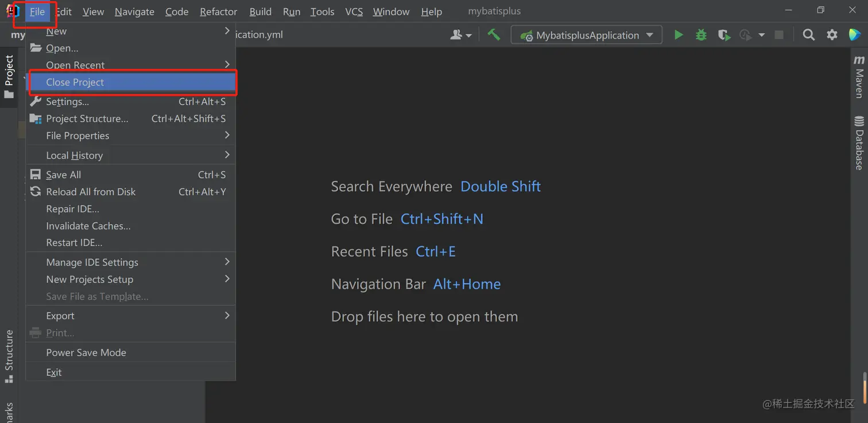868x423 pixels.
Task: Open IDE settings gear icon
Action: pyautogui.click(x=832, y=35)
